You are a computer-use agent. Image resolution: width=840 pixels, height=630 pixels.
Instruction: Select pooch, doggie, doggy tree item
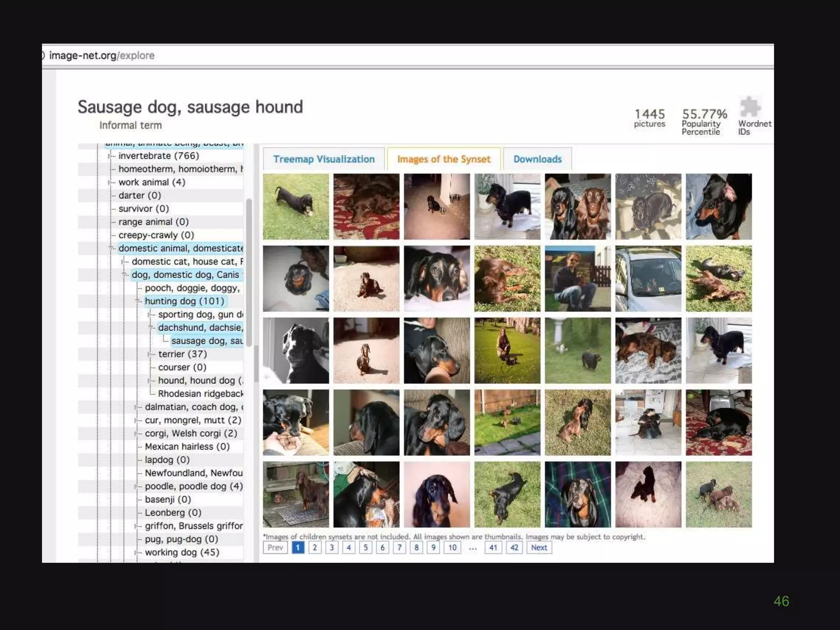click(192, 288)
